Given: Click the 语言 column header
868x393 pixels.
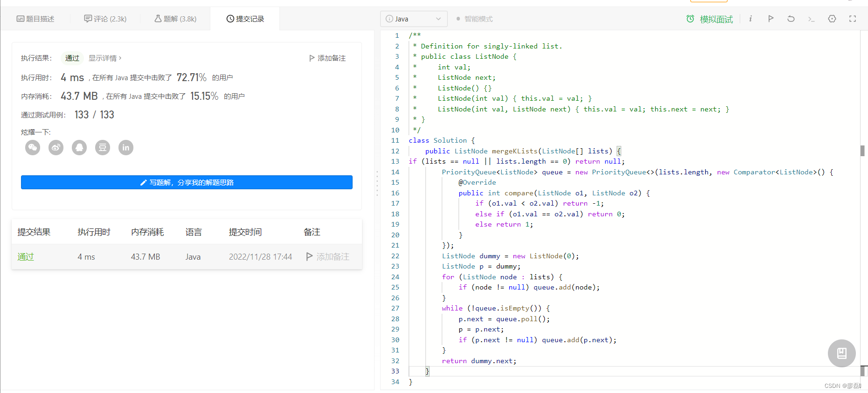Looking at the screenshot, I should click(194, 232).
